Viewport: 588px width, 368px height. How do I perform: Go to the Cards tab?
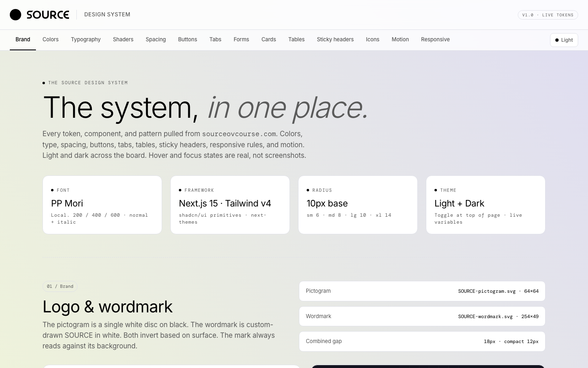pyautogui.click(x=269, y=40)
